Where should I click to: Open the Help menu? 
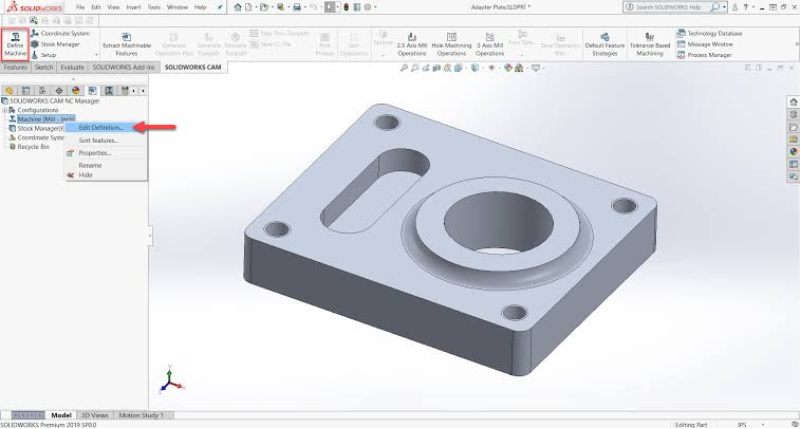pyautogui.click(x=200, y=7)
